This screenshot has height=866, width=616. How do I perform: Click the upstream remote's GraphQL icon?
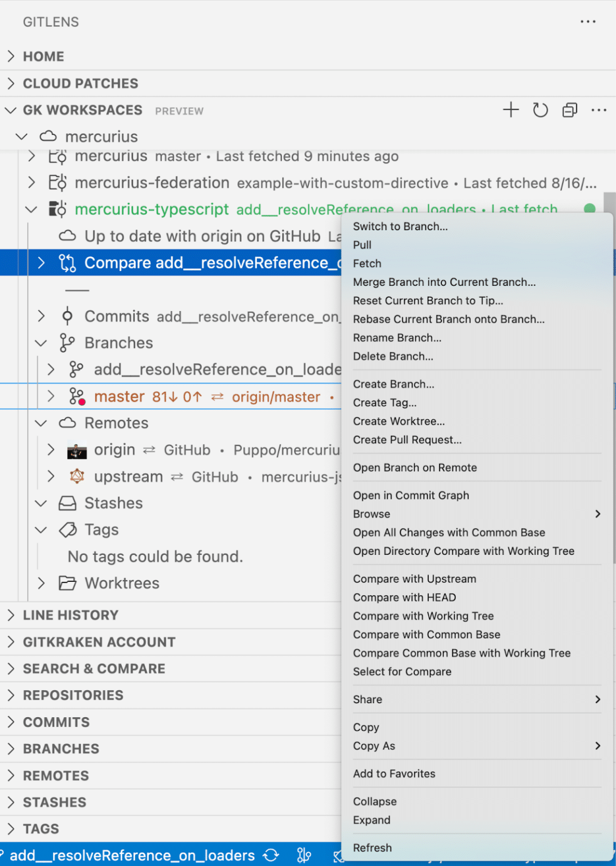click(77, 476)
